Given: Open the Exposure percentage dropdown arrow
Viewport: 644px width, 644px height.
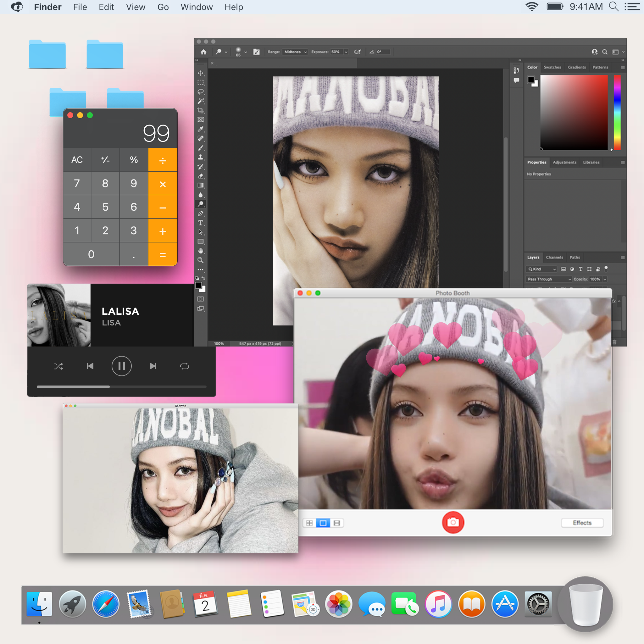Looking at the screenshot, I should point(346,52).
